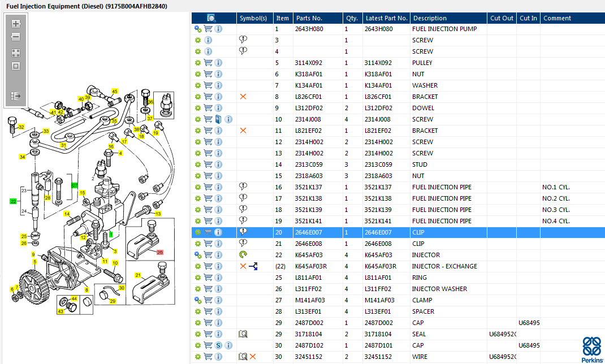Select callout 31 pipe in the diagram
The width and height of the screenshot is (605, 364).
tap(64, 145)
